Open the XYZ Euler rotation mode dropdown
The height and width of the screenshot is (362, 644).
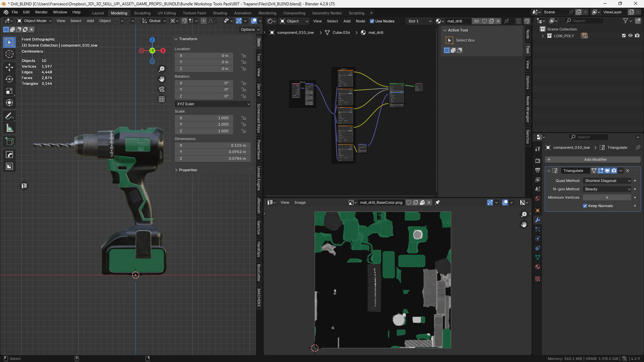[x=213, y=104]
